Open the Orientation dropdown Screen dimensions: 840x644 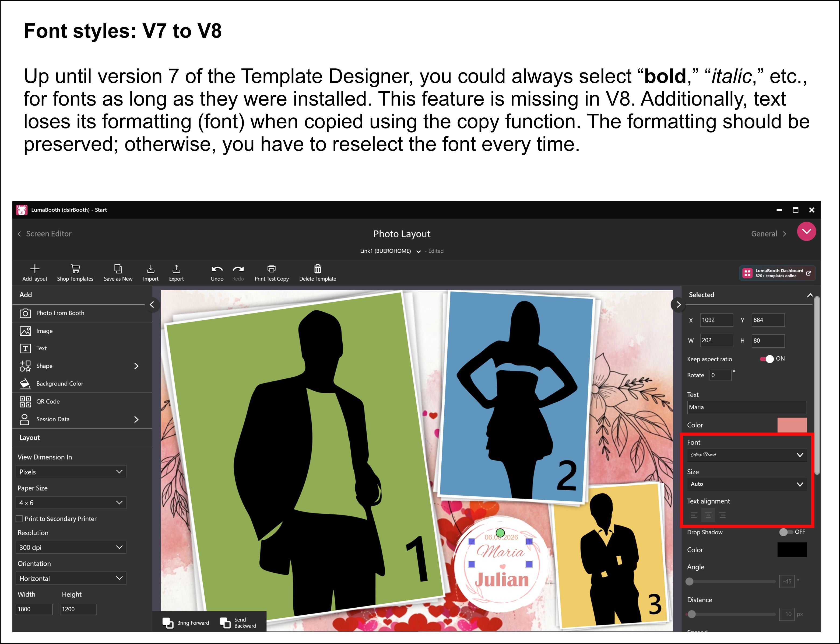tap(71, 578)
